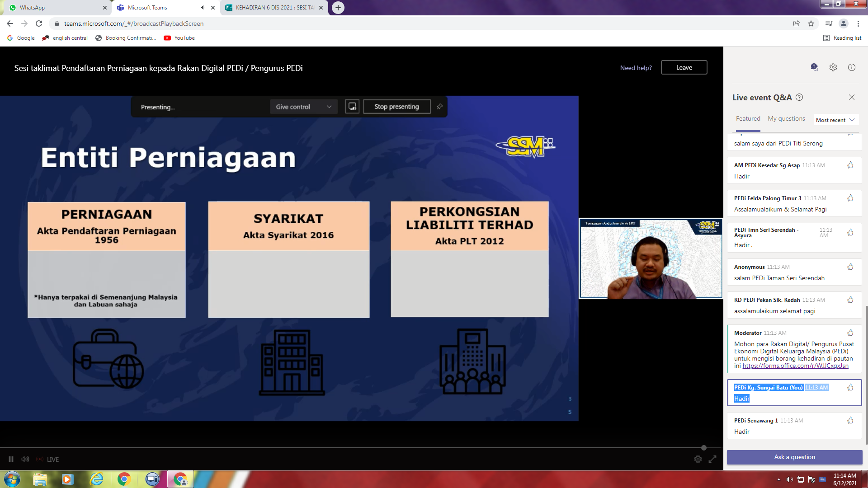Expand the Most recent sort dropdown
Screen dimensions: 868x488
[835, 120]
